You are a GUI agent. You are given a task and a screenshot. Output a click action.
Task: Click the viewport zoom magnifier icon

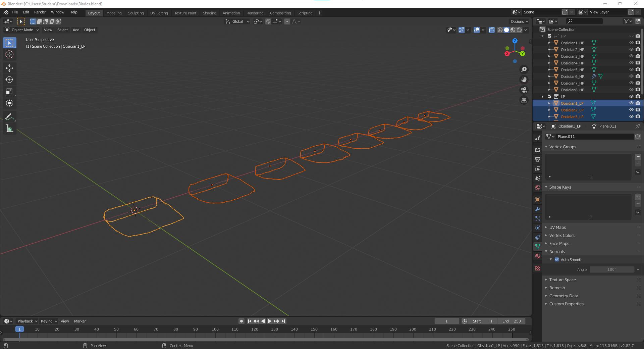[524, 69]
